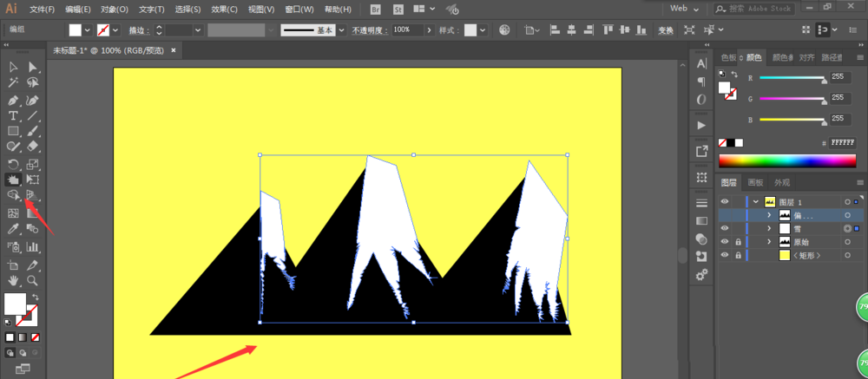Select the Perspective Grid tool
Screen dimensions: 868x379
click(33, 195)
